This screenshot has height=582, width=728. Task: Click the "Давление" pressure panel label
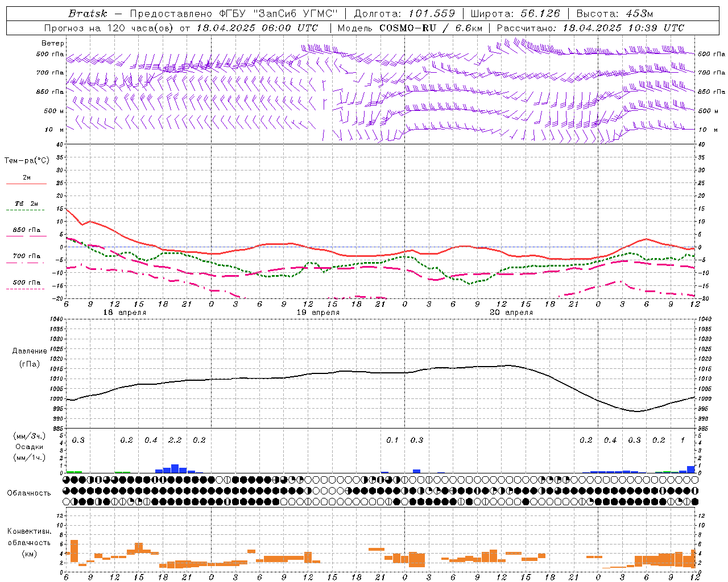click(30, 351)
